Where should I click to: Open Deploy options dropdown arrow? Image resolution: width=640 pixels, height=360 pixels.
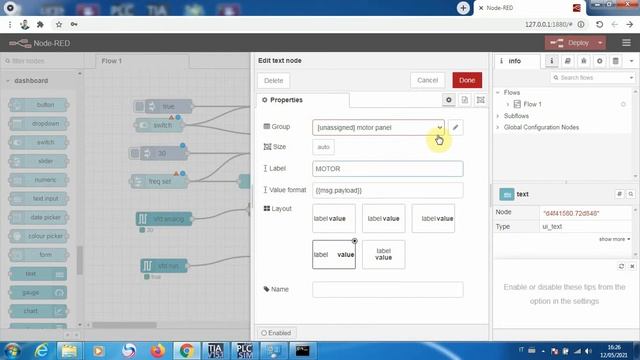(600, 43)
